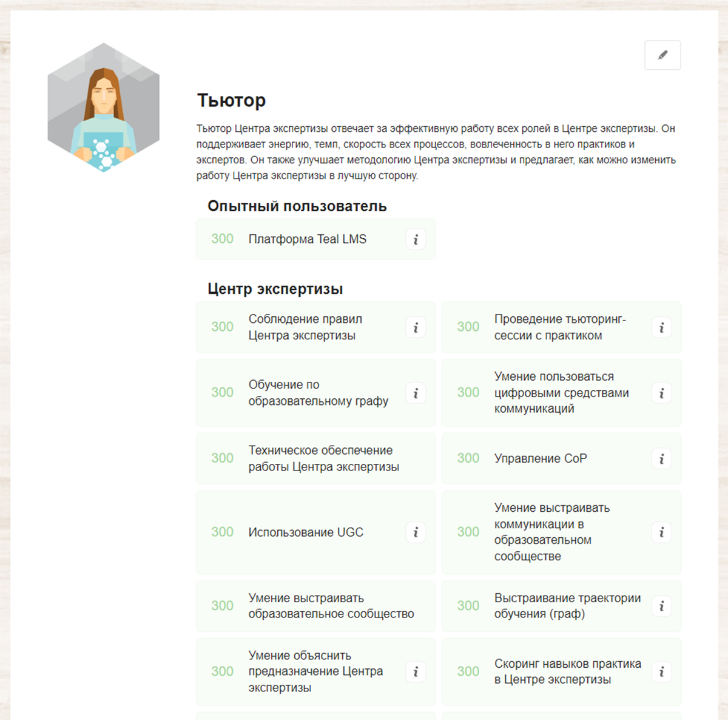Click info icon on Соблюдение правил Центра экспертизы
The height and width of the screenshot is (720, 728).
point(416,327)
